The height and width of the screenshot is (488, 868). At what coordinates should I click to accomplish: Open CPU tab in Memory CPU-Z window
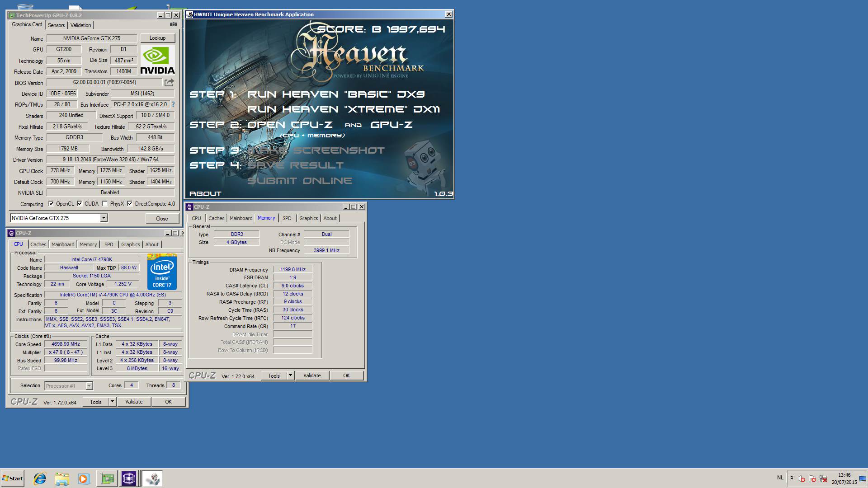[x=196, y=218]
